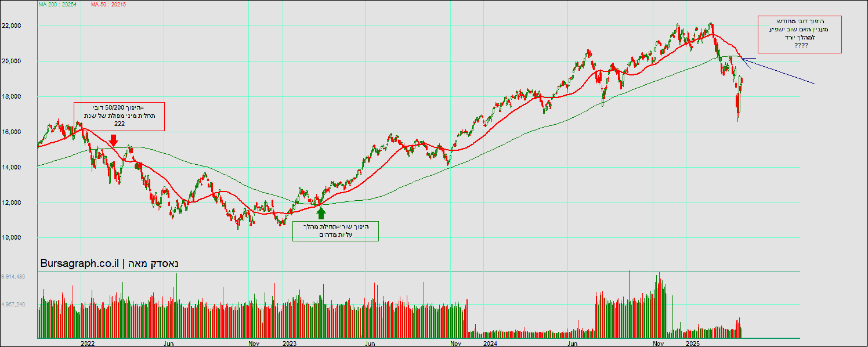Open the red 50/200 bearish crossover annotation box
The height and width of the screenshot is (347, 868).
click(x=119, y=116)
